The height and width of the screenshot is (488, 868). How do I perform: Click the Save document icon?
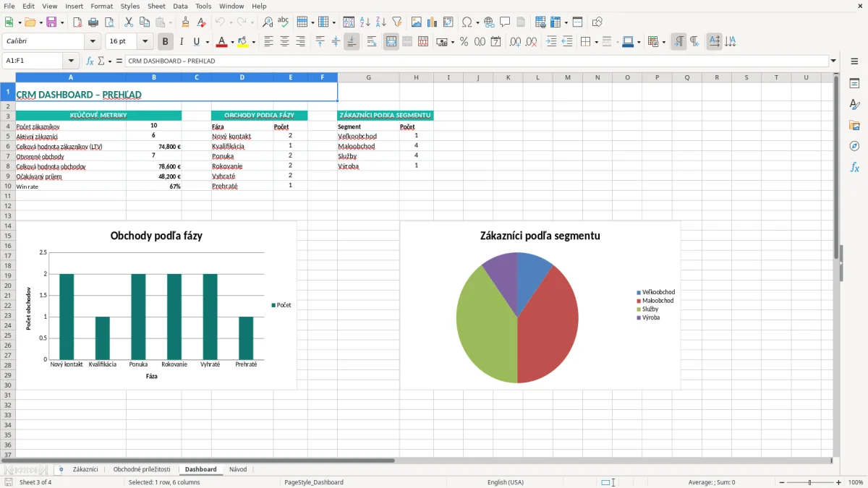51,22
